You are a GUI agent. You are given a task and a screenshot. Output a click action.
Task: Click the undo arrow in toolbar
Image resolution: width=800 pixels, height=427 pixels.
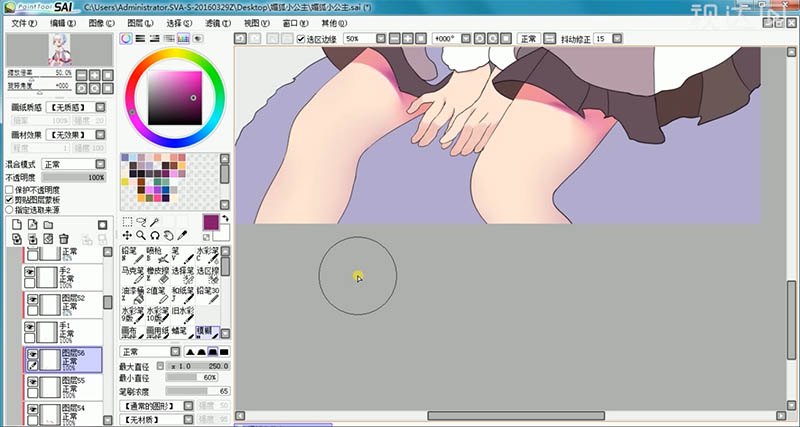(x=240, y=39)
